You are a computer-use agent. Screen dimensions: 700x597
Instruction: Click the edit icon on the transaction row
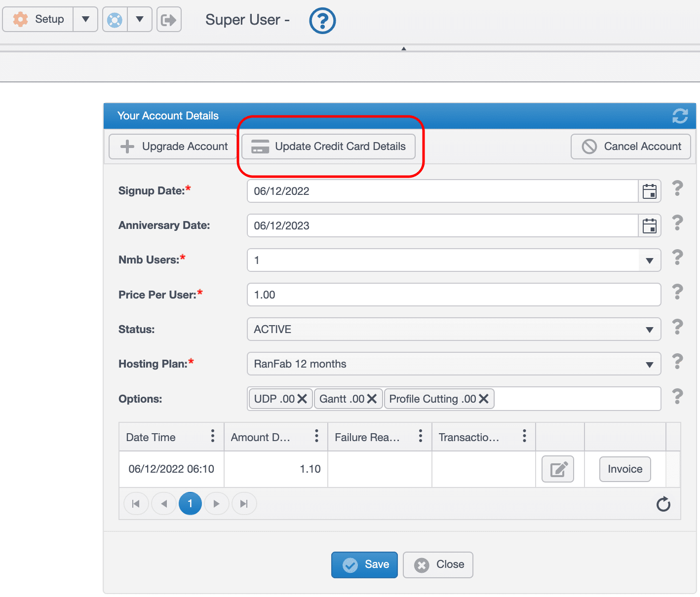558,469
